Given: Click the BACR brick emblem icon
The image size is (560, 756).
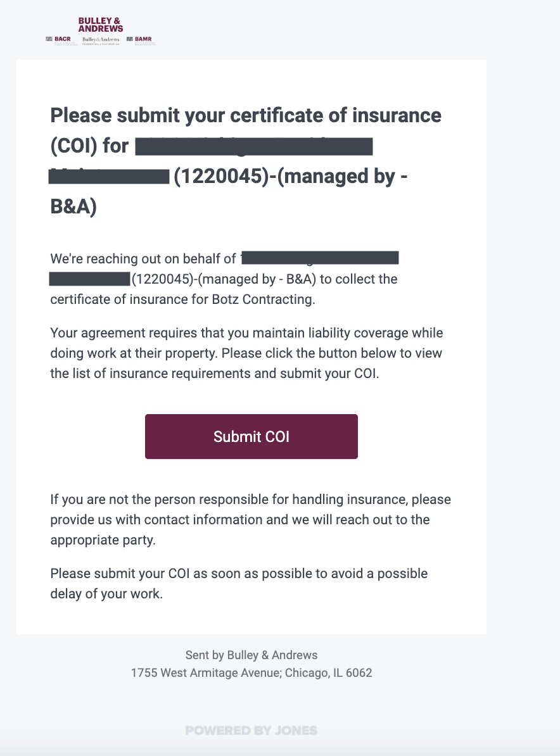Looking at the screenshot, I should pyautogui.click(x=49, y=39).
